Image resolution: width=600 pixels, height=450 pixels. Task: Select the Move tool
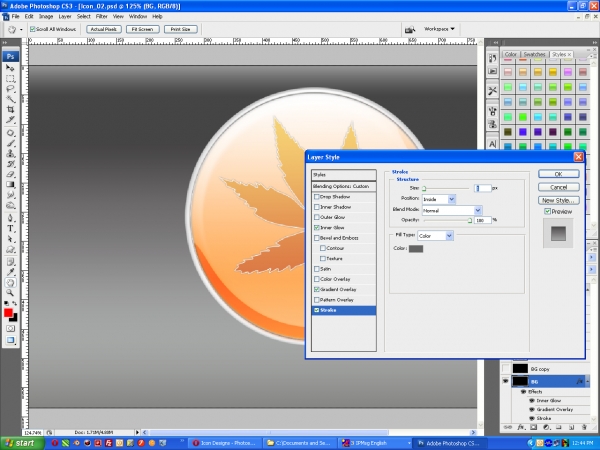pyautogui.click(x=10, y=68)
